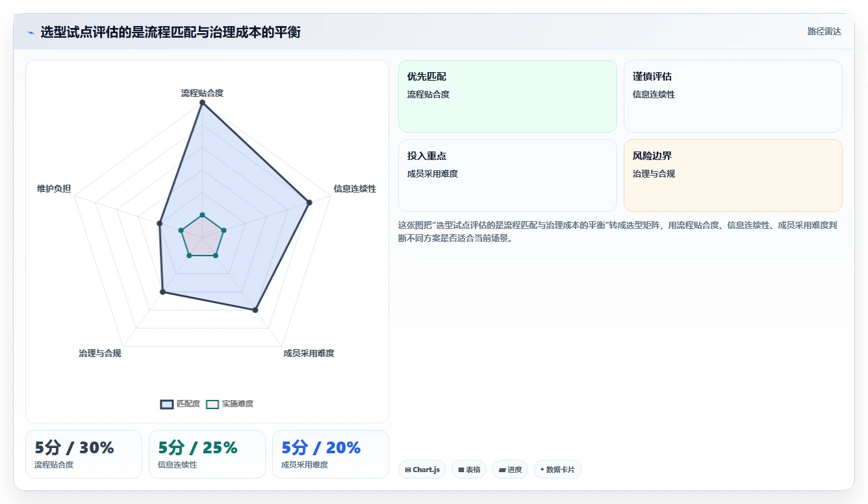
Task: Click the 实施难度 top data point
Action: coord(202,215)
